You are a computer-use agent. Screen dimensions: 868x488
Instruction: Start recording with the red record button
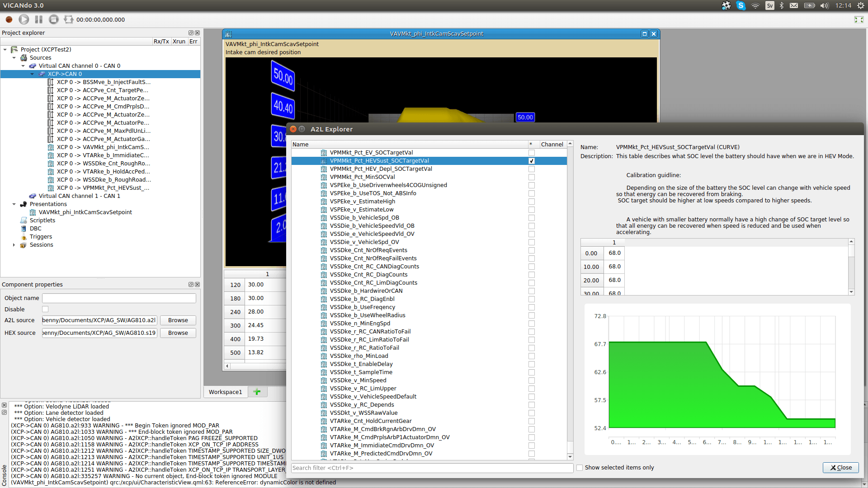[x=9, y=19]
